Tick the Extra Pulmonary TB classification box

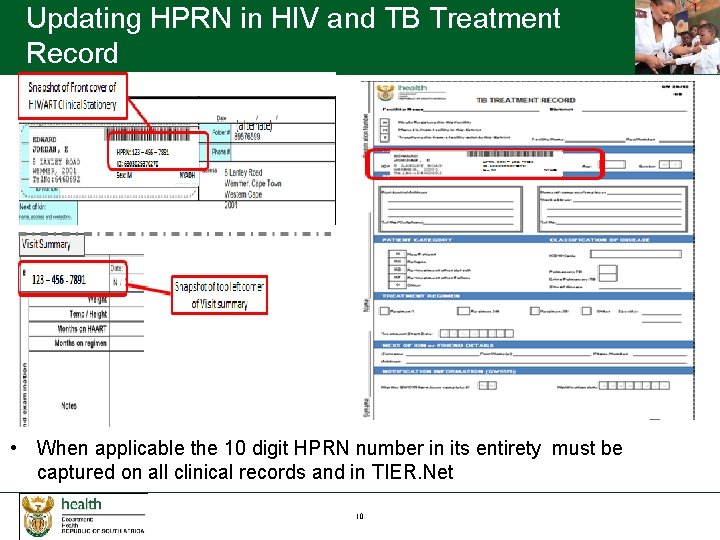[608, 277]
